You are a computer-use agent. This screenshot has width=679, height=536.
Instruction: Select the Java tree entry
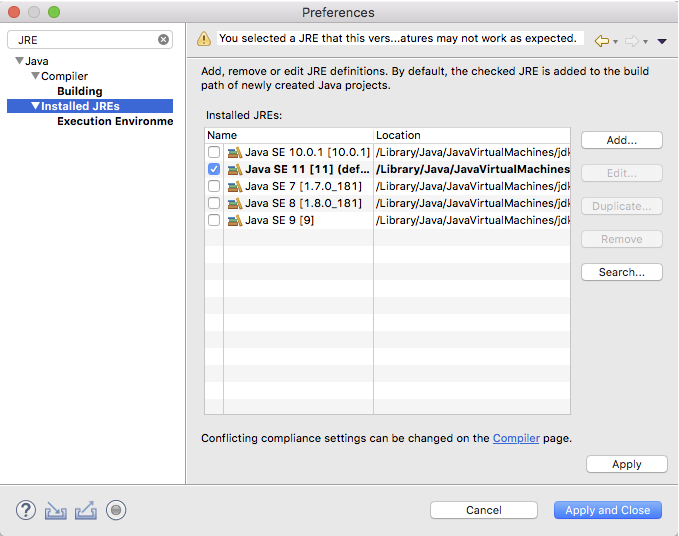click(37, 61)
